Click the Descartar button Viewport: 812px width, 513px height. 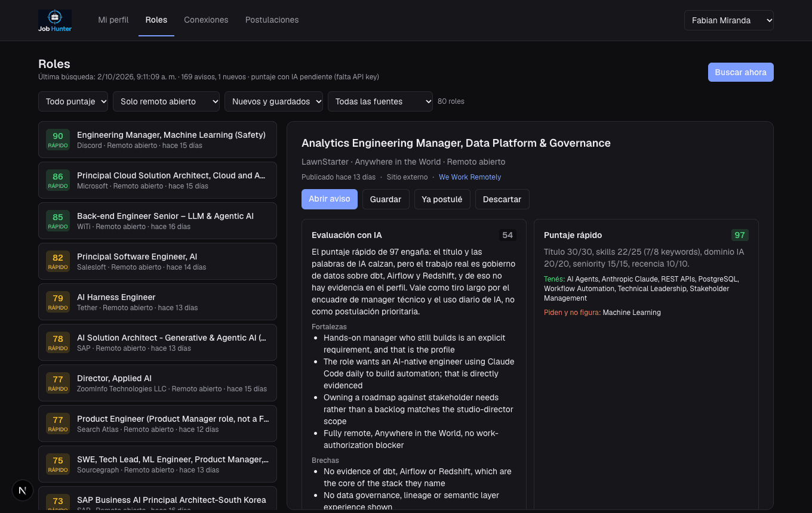pyautogui.click(x=502, y=199)
